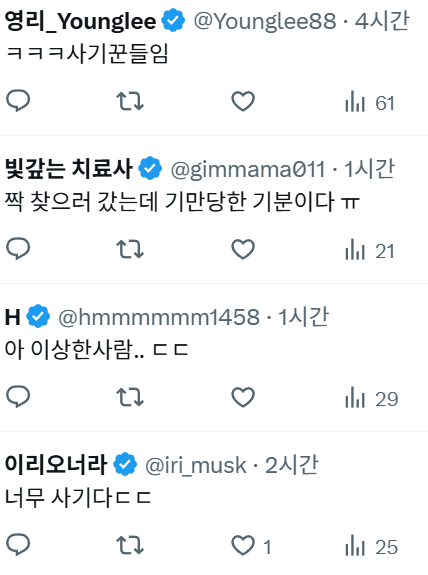The height and width of the screenshot is (575, 428).
Task: Like the 기만당한 기분이다 tweet
Action: [243, 249]
